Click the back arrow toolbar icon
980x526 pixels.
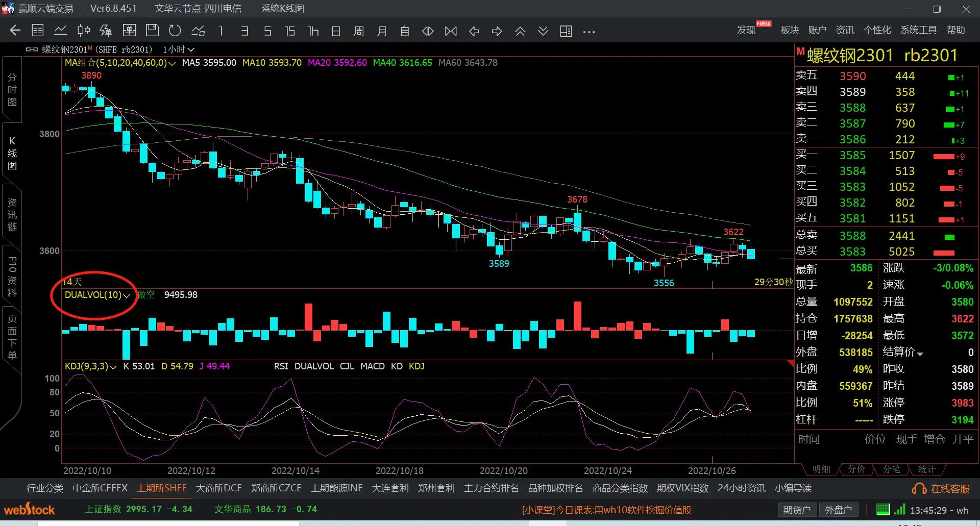(15, 31)
